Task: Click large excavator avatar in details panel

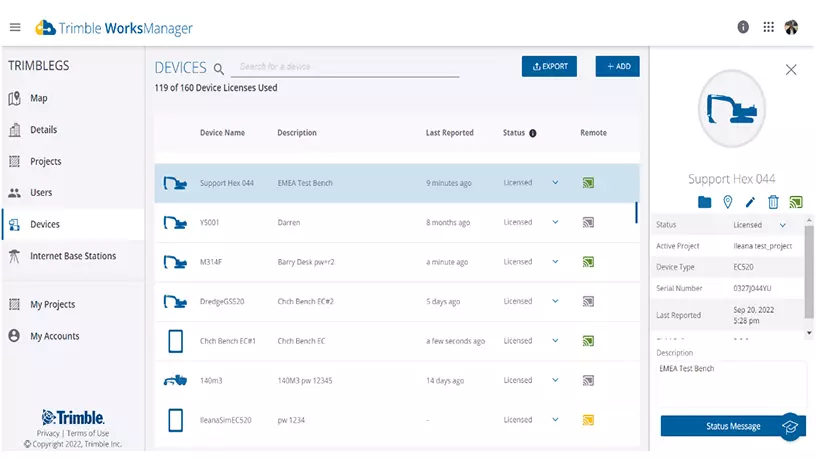Action: pyautogui.click(x=731, y=109)
